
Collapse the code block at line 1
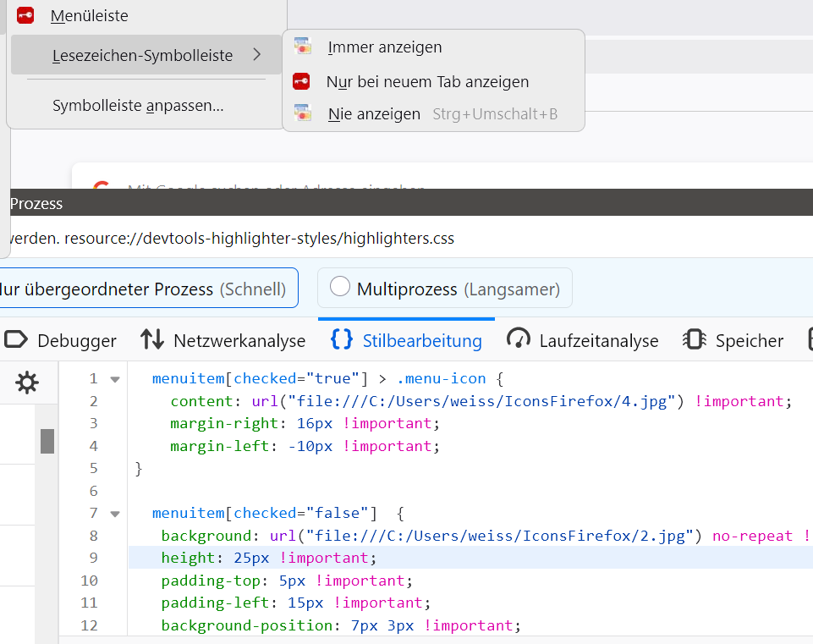115,379
